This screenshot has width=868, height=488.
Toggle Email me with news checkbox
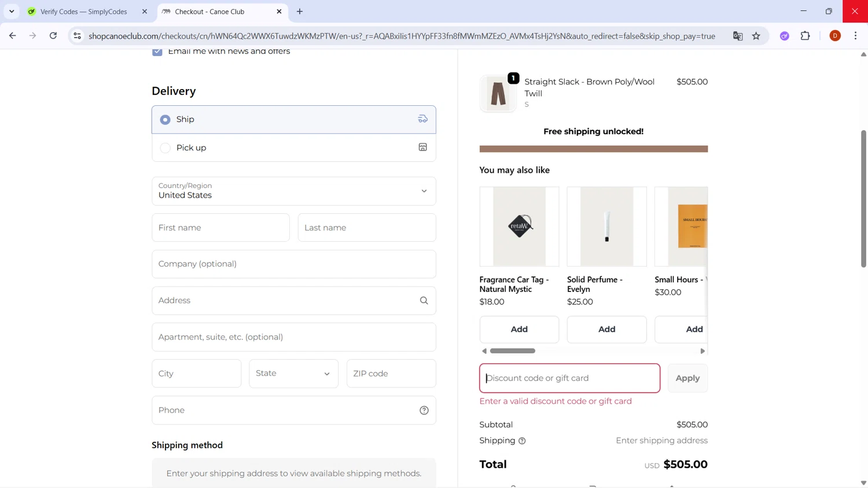tap(157, 51)
